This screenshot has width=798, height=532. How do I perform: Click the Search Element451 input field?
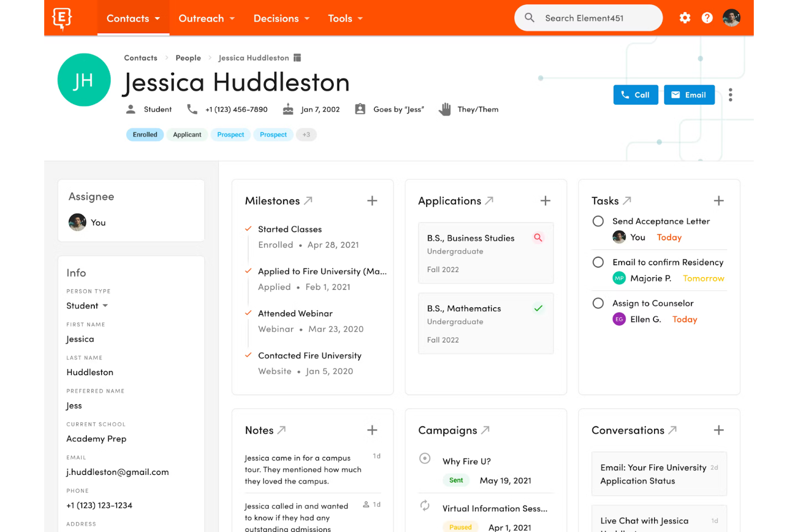coord(588,18)
